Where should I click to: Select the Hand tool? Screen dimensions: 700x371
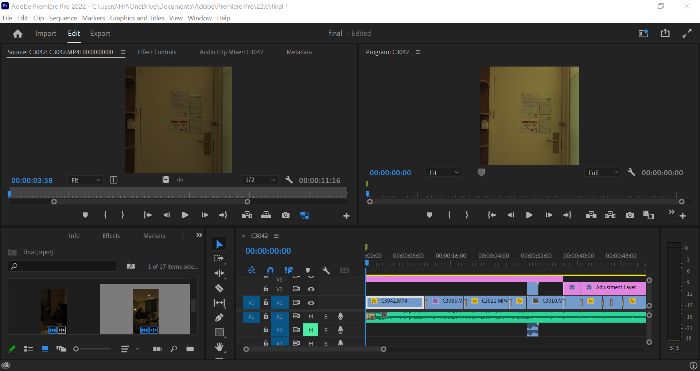(x=219, y=346)
